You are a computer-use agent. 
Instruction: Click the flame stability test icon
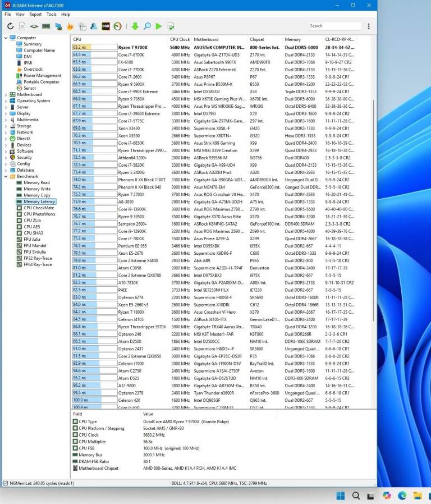click(x=70, y=26)
